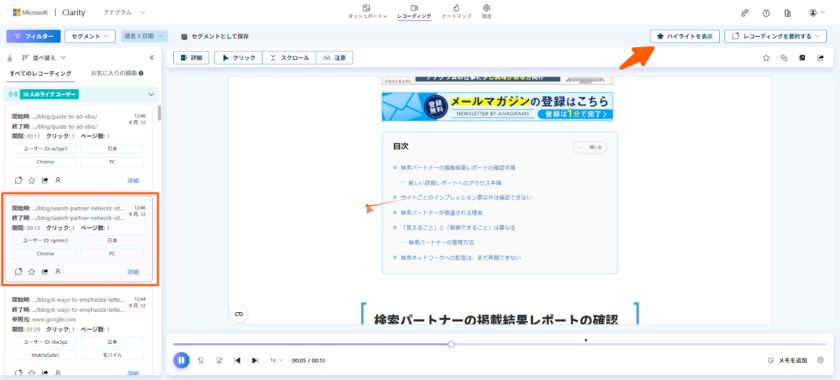The image size is (840, 380).
Task: Open the 並べ替え sort dropdown
Action: tap(44, 58)
